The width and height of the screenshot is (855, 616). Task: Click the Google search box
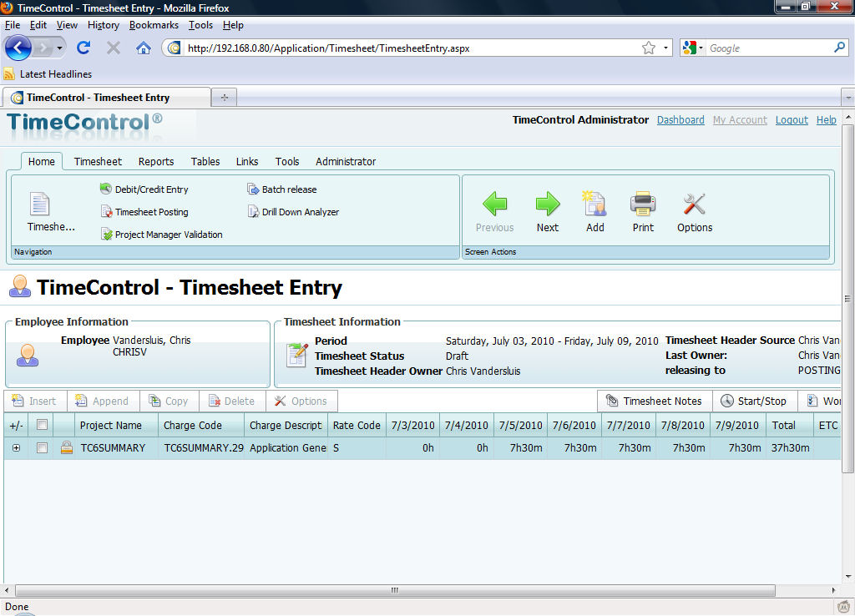pos(769,48)
